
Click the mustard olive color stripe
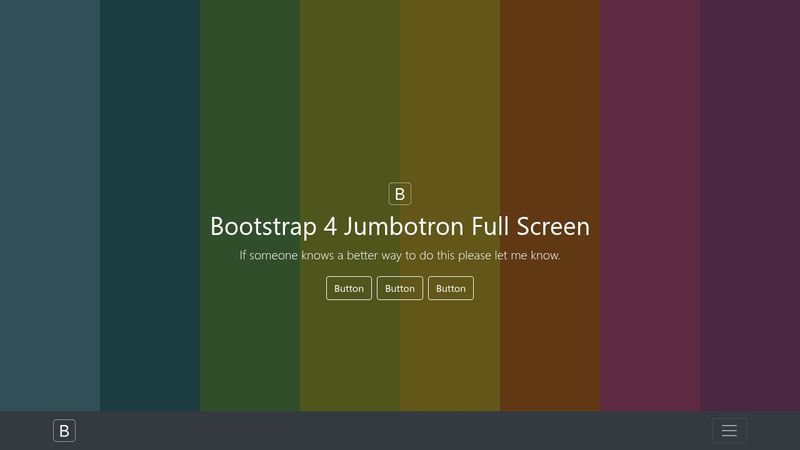[x=450, y=120]
